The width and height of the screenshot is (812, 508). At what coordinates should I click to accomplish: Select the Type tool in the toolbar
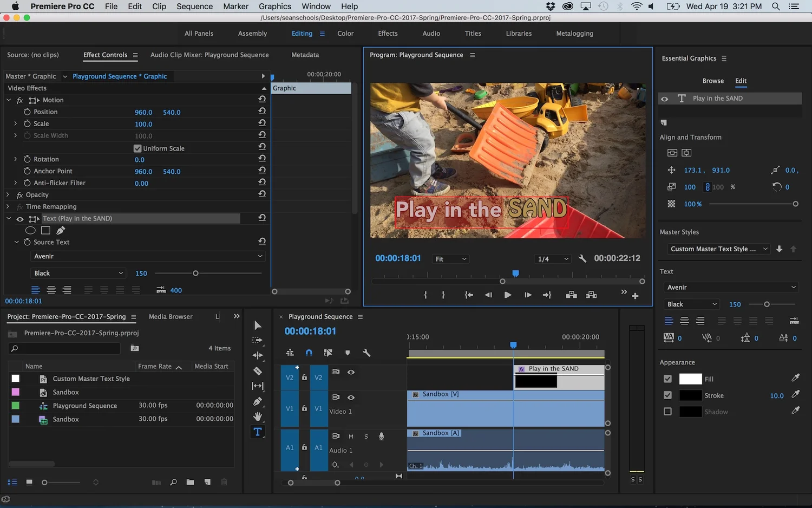[x=258, y=432]
